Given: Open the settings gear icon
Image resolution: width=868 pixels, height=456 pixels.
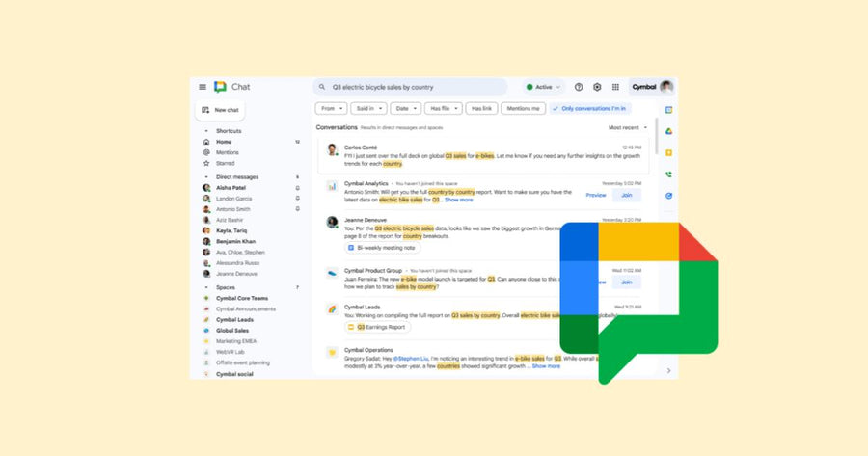Looking at the screenshot, I should pos(597,87).
